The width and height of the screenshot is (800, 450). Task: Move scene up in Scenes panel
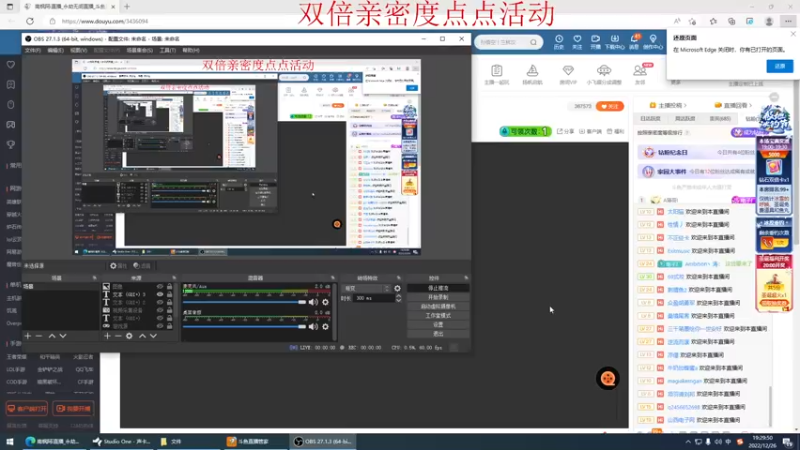coord(52,336)
